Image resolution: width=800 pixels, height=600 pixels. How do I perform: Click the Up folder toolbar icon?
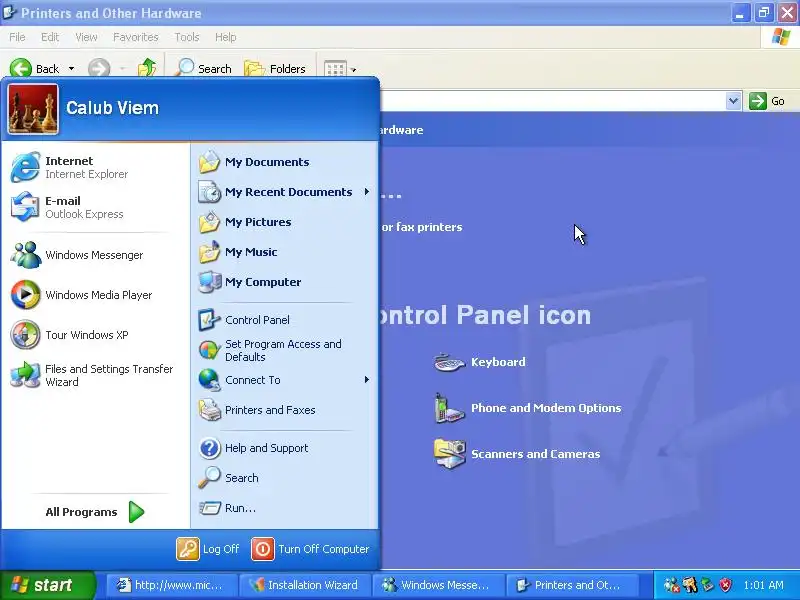click(x=147, y=68)
